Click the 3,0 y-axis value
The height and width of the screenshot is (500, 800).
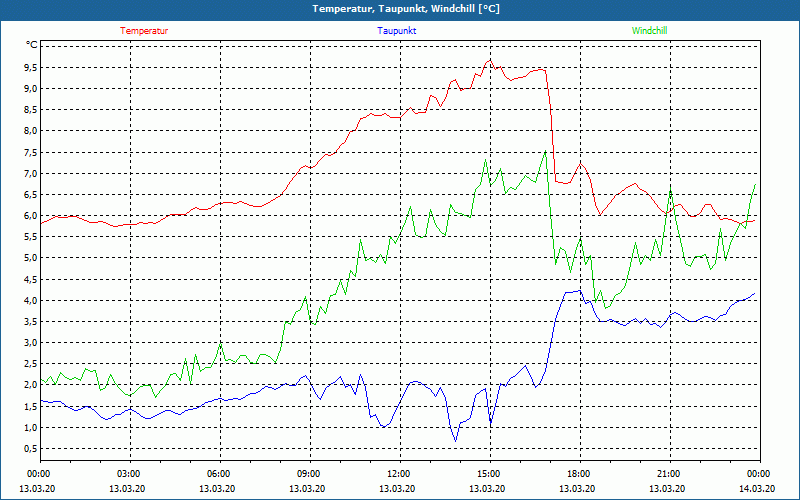(31, 343)
